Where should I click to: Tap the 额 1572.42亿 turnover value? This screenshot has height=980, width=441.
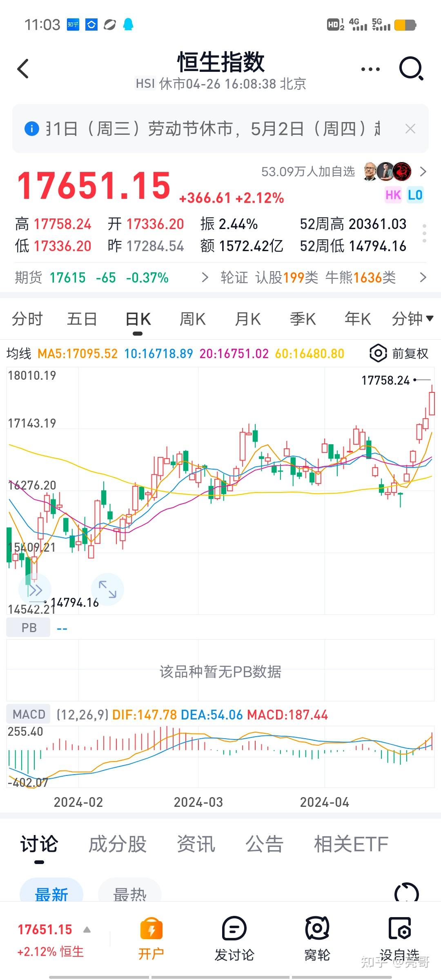click(x=251, y=246)
